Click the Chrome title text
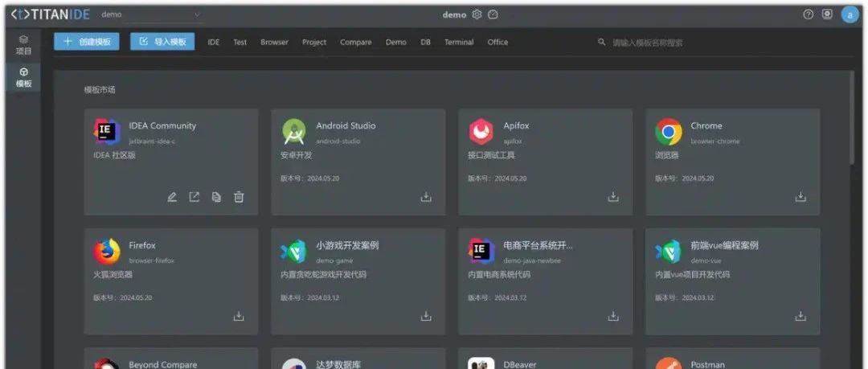 [706, 125]
